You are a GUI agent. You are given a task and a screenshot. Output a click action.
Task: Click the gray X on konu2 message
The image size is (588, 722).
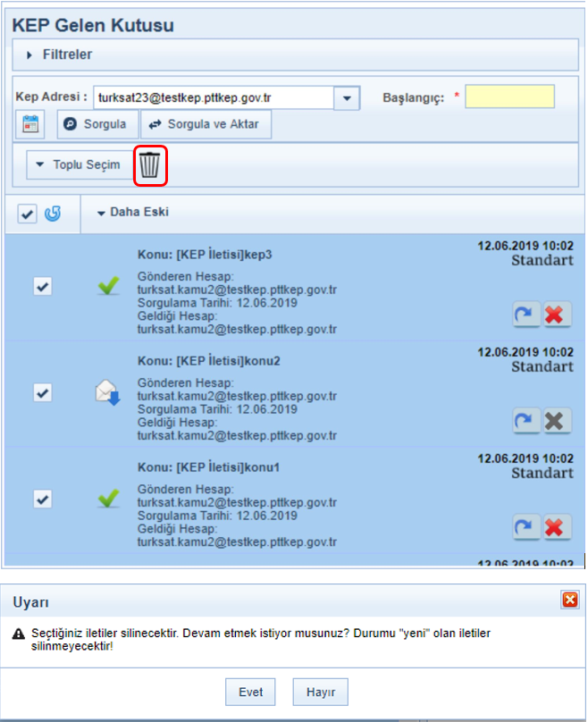pyautogui.click(x=558, y=421)
